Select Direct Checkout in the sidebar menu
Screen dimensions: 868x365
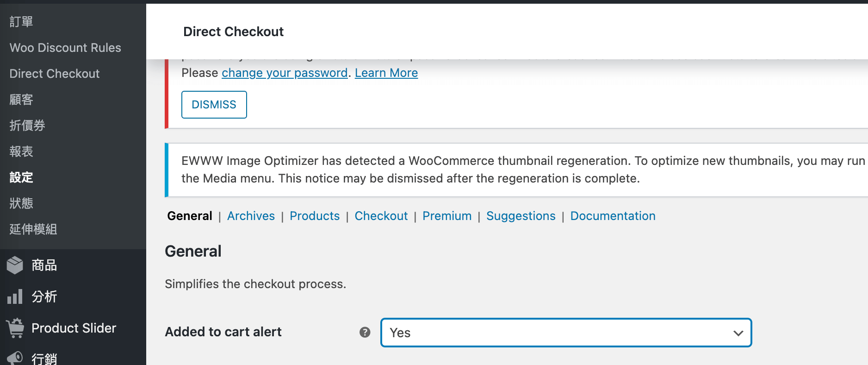[55, 74]
